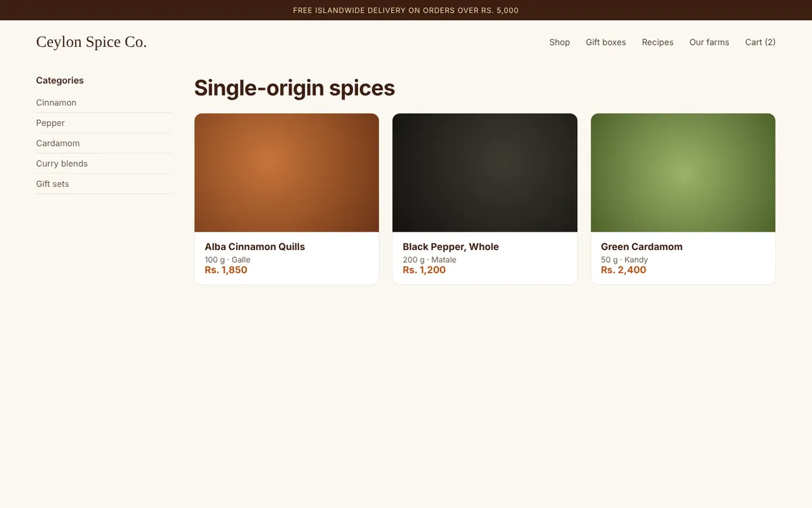
Task: Click the 50 g · Kandy details
Action: coord(625,259)
